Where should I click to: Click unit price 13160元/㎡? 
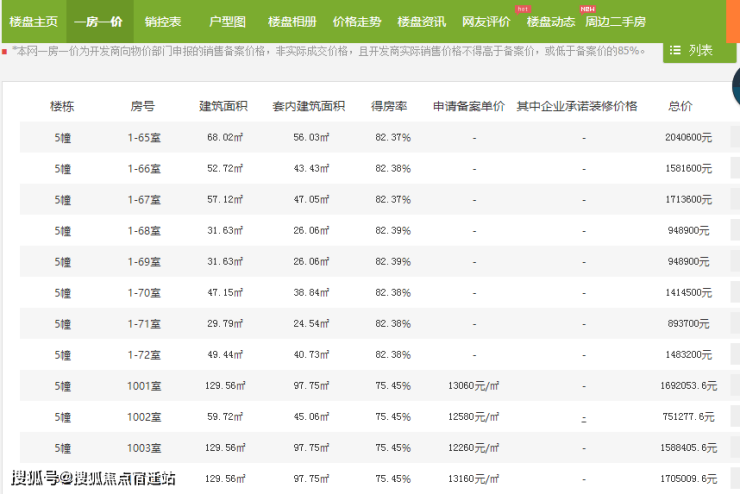point(473,479)
